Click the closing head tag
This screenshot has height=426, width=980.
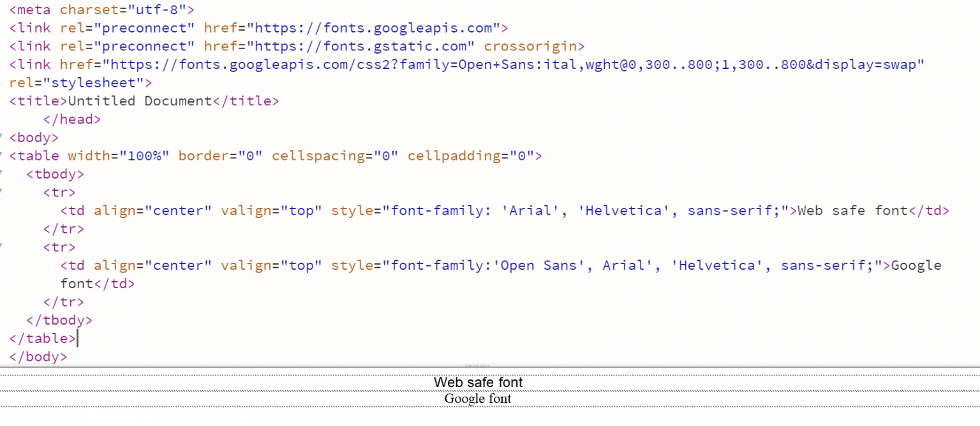(72, 119)
